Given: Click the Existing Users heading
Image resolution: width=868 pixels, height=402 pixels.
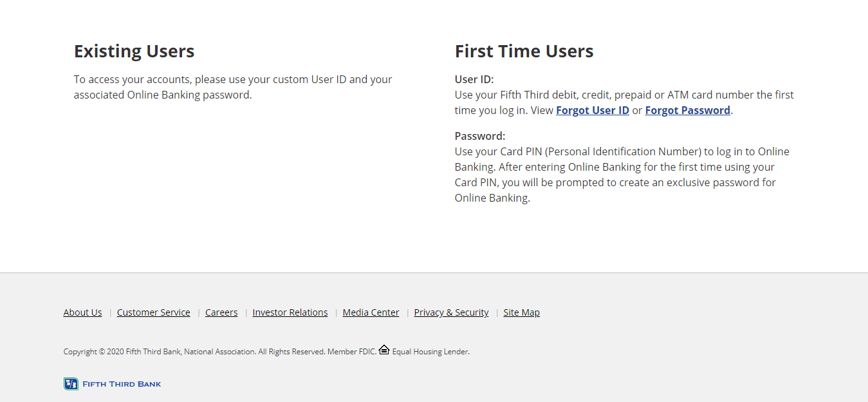Looking at the screenshot, I should click(x=134, y=51).
